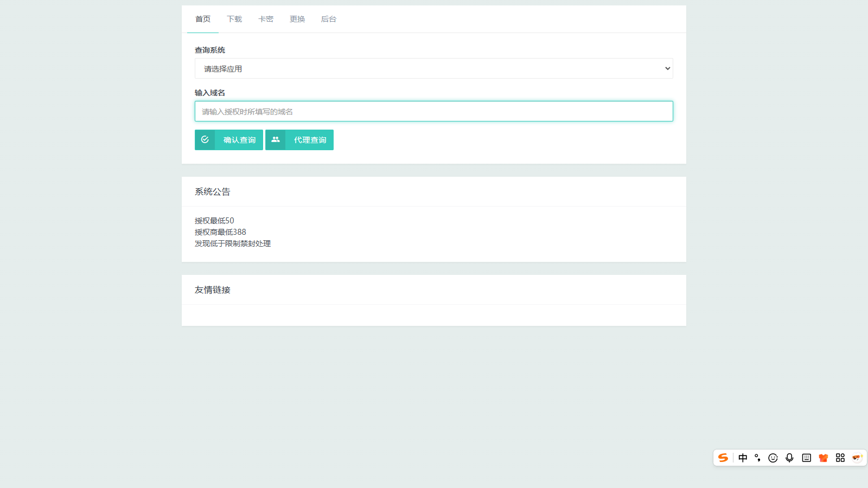Click the 代理查询 button

308,139
